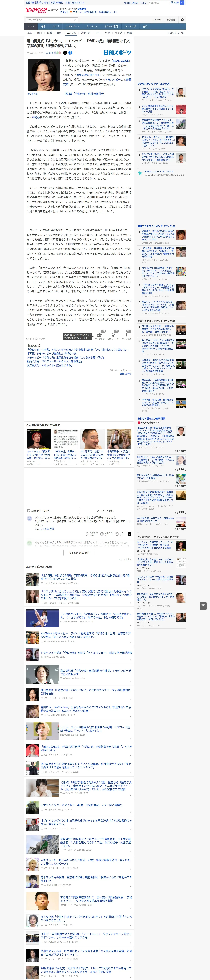210x980 pixels.
Task: Share article on Facebook icon below headline
Action: click(70, 53)
